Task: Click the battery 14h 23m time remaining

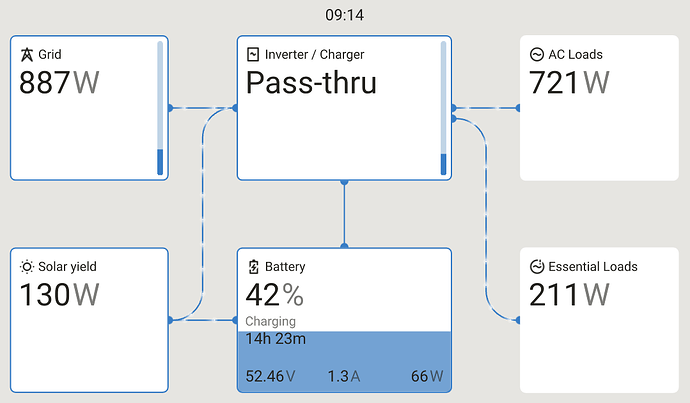Action: (x=276, y=339)
